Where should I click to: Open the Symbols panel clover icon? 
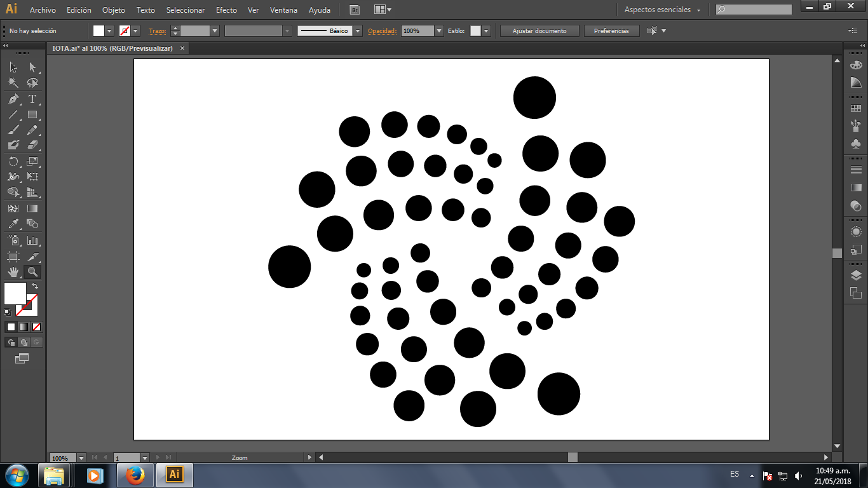point(856,144)
